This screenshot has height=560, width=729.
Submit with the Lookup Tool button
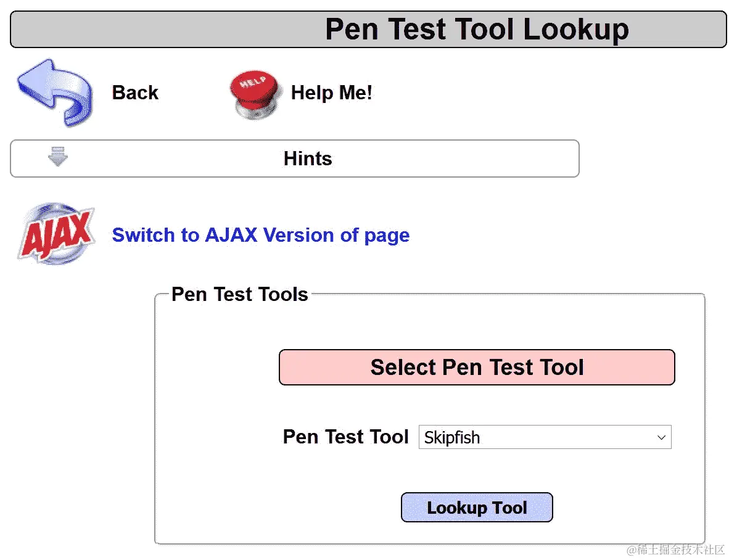click(477, 508)
